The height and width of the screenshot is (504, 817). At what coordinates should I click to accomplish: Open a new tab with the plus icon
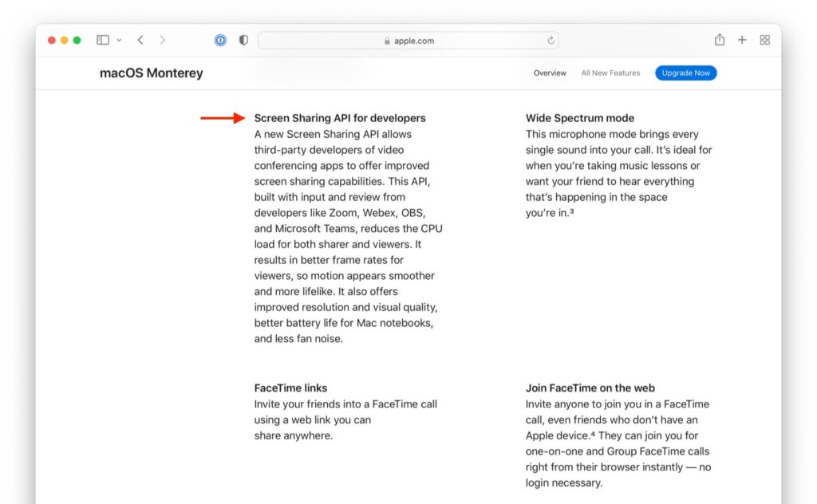(x=742, y=39)
